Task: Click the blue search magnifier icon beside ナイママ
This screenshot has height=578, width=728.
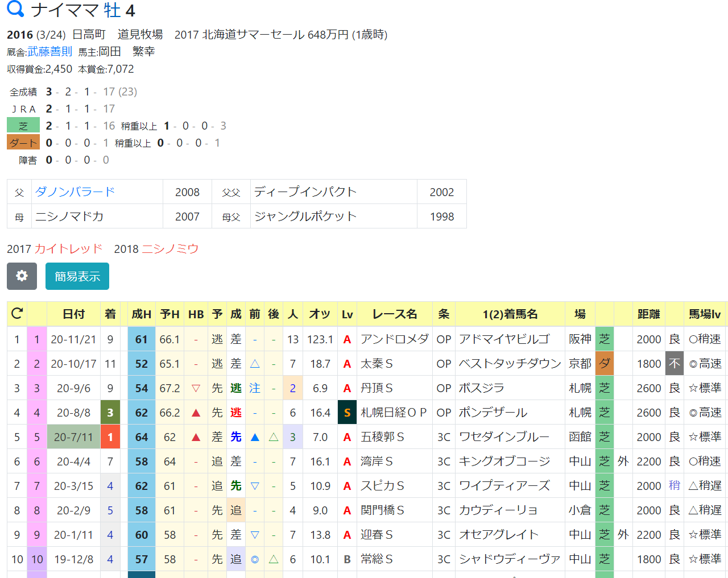Action: coord(15,9)
